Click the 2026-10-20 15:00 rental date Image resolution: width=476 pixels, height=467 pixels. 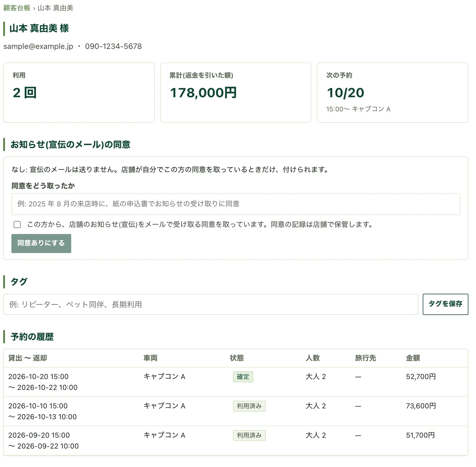coord(38,376)
